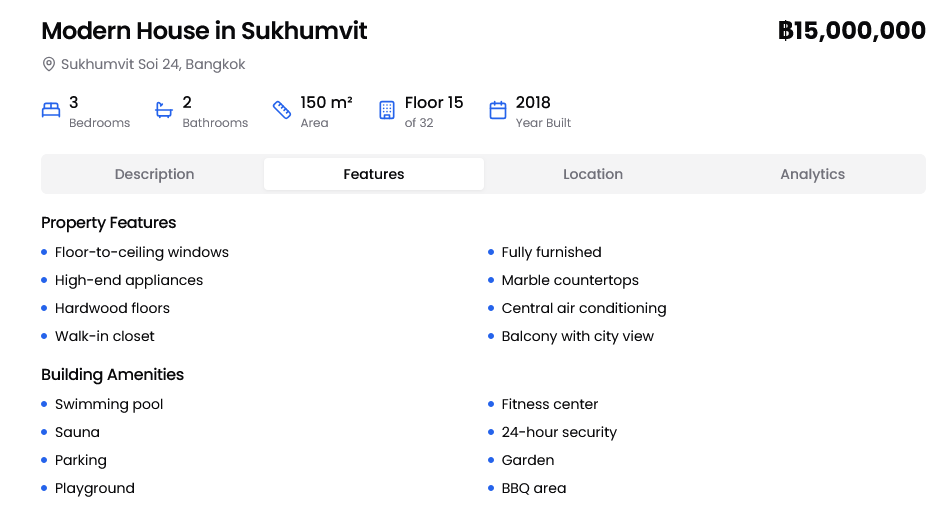Viewport: 940px width, 527px height.
Task: Click the ruler icon for area
Action: 282,110
